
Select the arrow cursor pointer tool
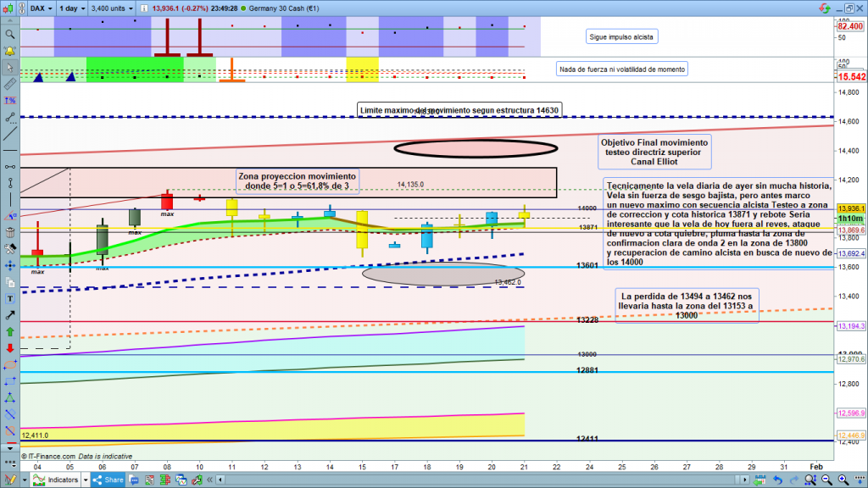click(x=9, y=68)
